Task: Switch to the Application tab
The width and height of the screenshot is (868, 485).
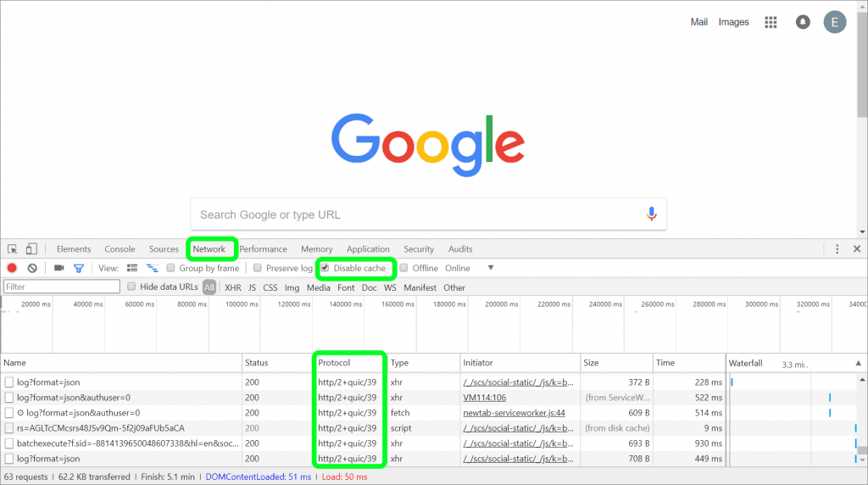Action: coord(368,249)
